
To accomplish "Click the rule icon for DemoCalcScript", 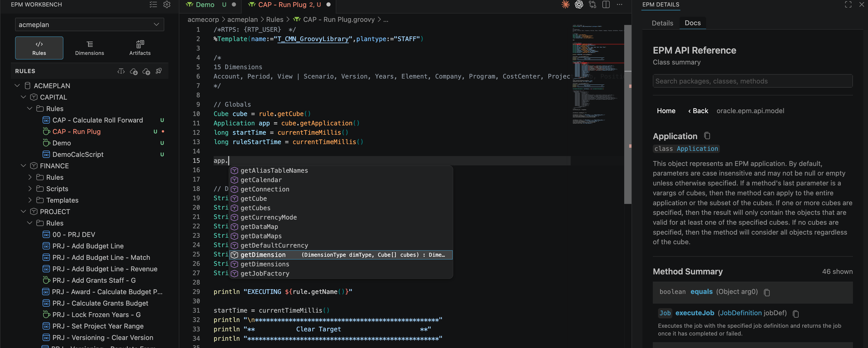I will (46, 154).
